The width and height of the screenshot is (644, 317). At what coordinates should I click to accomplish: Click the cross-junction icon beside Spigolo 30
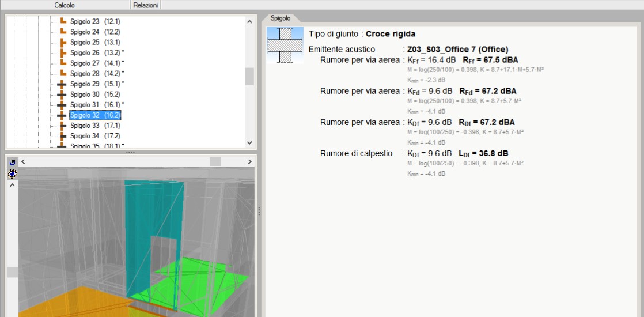[x=63, y=94]
